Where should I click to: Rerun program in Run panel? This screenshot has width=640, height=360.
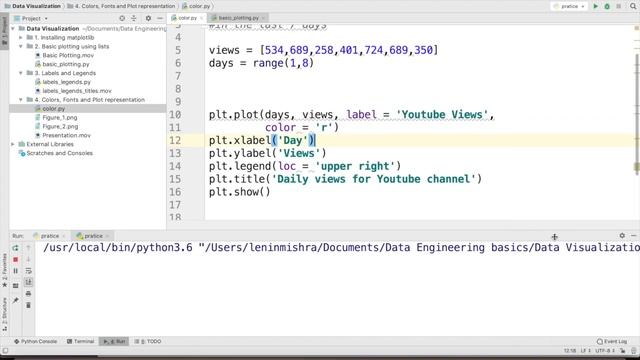click(16, 248)
